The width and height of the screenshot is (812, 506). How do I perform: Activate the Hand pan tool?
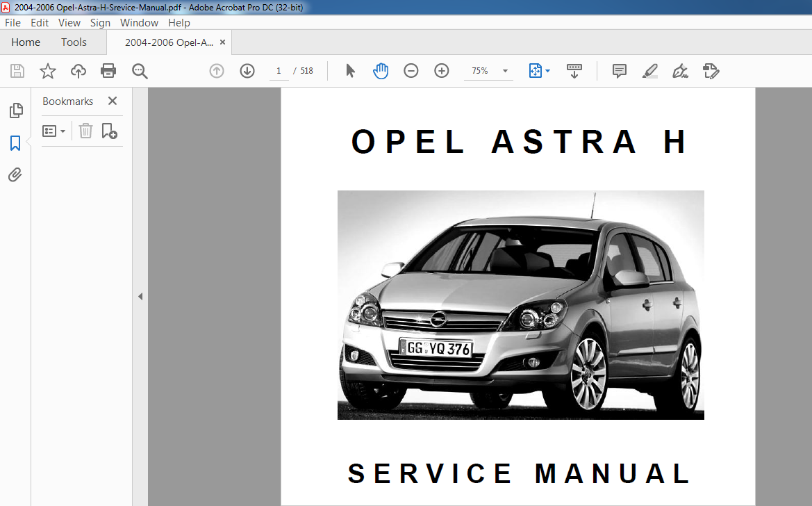coord(381,71)
